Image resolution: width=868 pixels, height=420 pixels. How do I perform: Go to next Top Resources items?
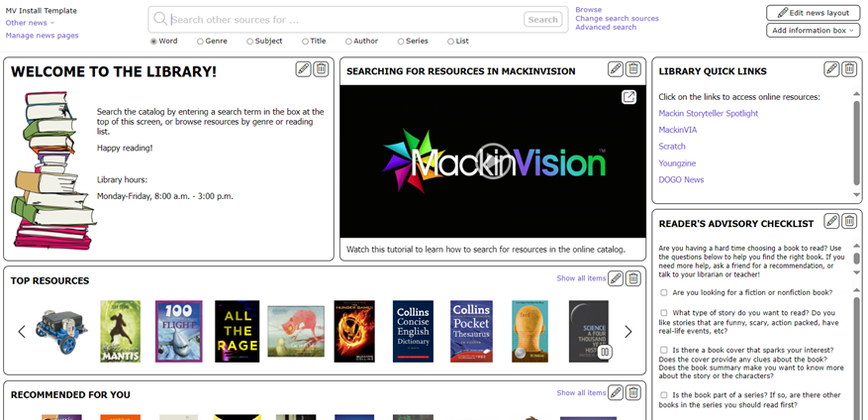coord(627,332)
